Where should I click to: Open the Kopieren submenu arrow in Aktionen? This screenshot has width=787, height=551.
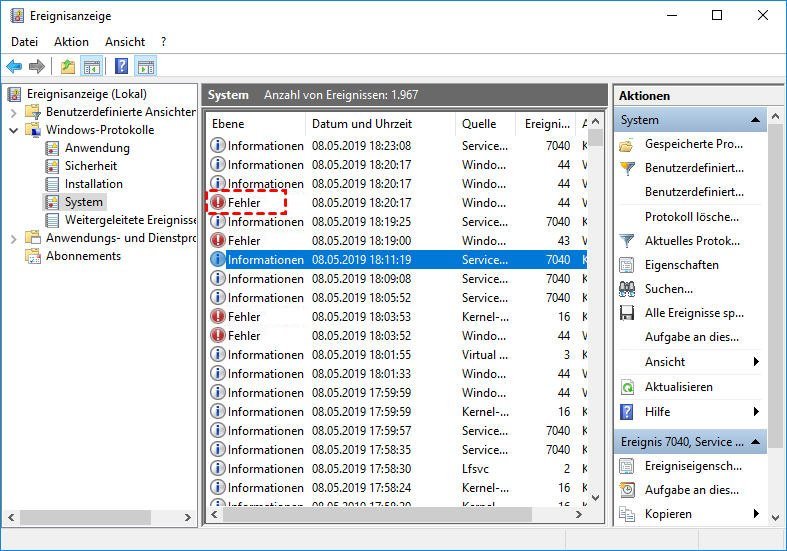click(756, 513)
